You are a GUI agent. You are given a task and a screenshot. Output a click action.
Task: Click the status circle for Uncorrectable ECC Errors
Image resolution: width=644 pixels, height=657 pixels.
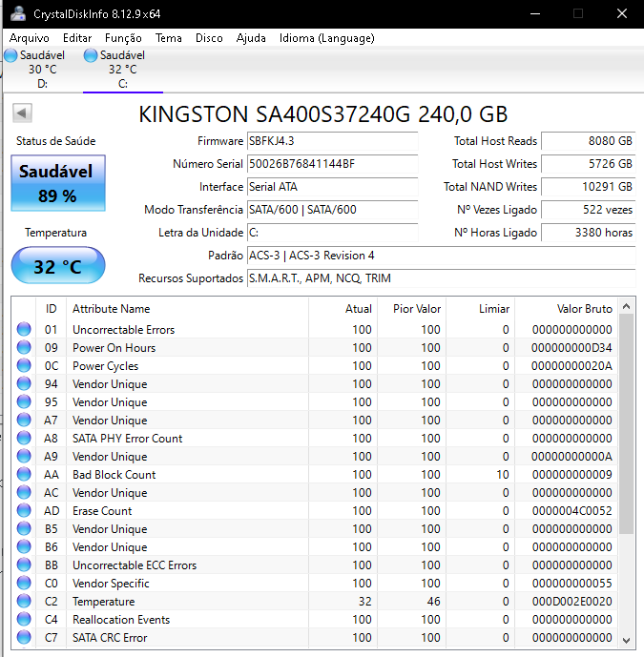[24, 565]
